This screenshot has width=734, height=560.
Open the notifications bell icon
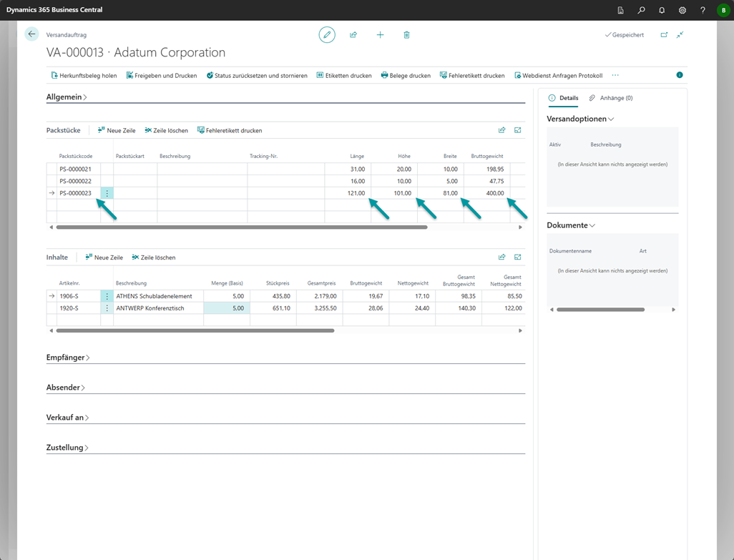point(662,10)
